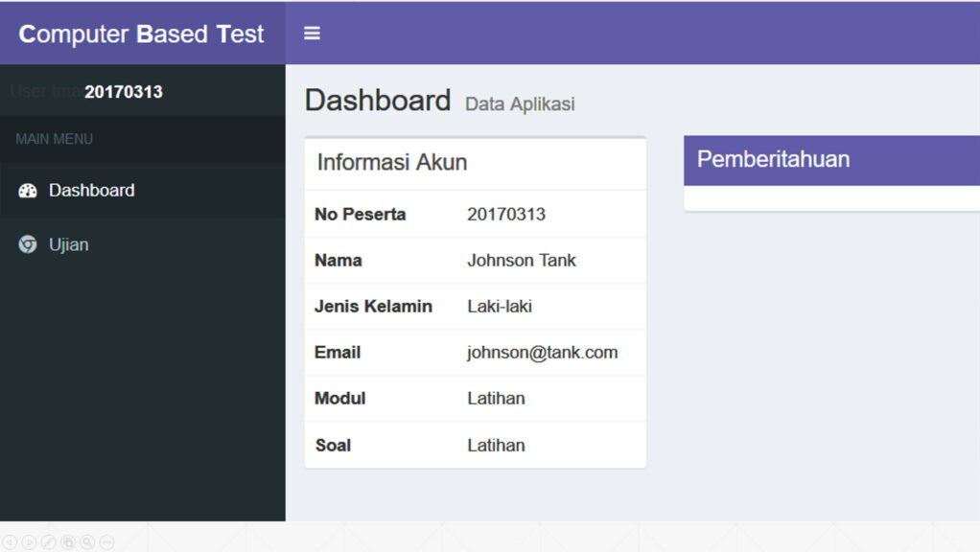Open the see all slides icon
Viewport: 980px width, 552px height.
click(x=68, y=542)
